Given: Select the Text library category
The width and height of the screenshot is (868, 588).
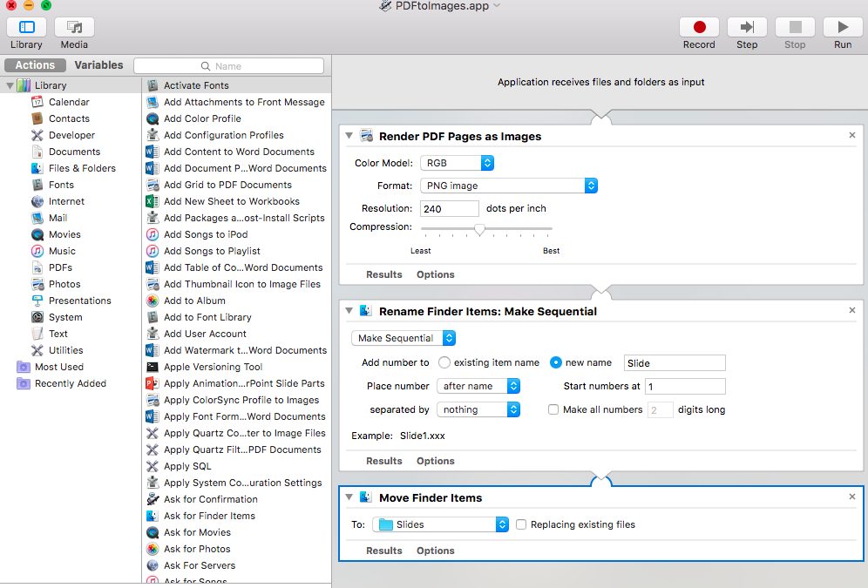Looking at the screenshot, I should pos(58,335).
